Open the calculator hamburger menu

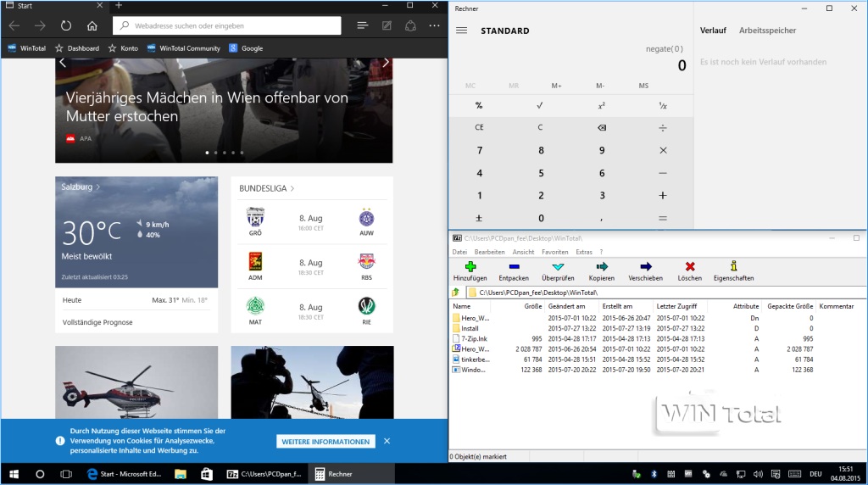tap(462, 31)
